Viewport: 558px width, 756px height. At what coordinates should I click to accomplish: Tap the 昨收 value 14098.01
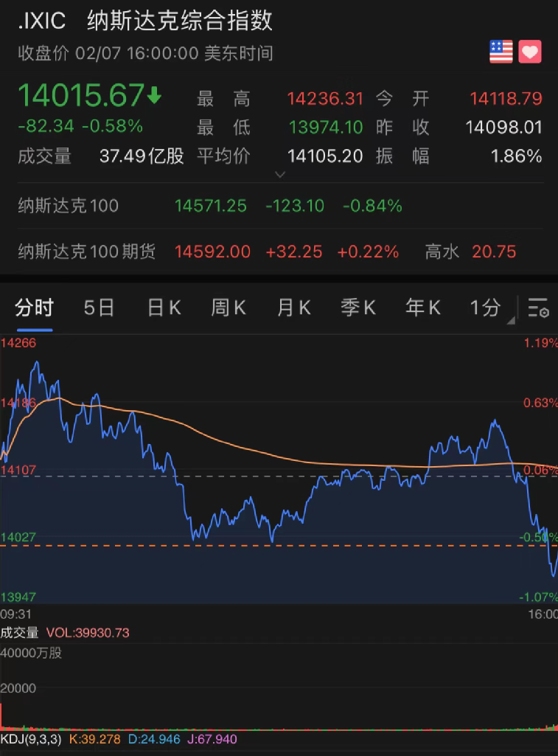[x=503, y=128]
